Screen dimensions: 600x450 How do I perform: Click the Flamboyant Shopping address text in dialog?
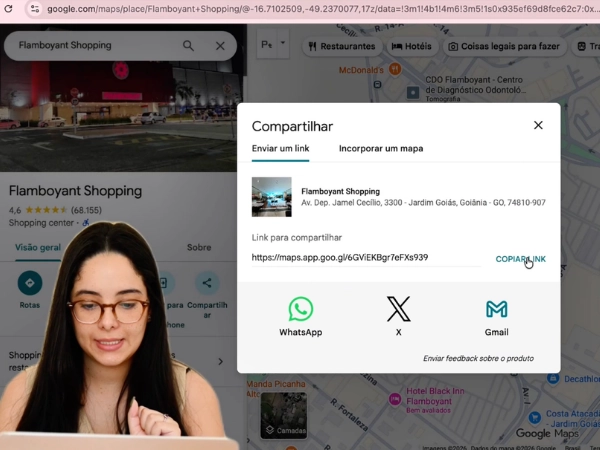pos(423,202)
